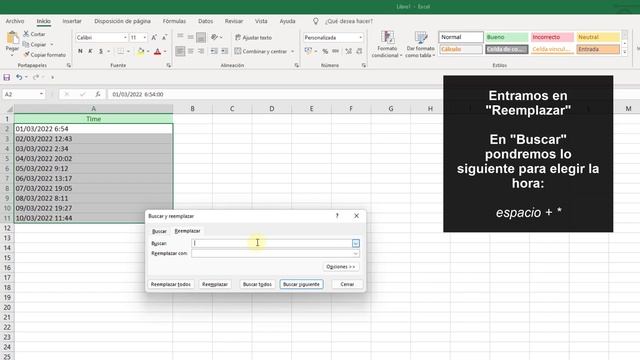Viewport: 640px width, 360px height.
Task: Align text to top
Action: coord(180,37)
